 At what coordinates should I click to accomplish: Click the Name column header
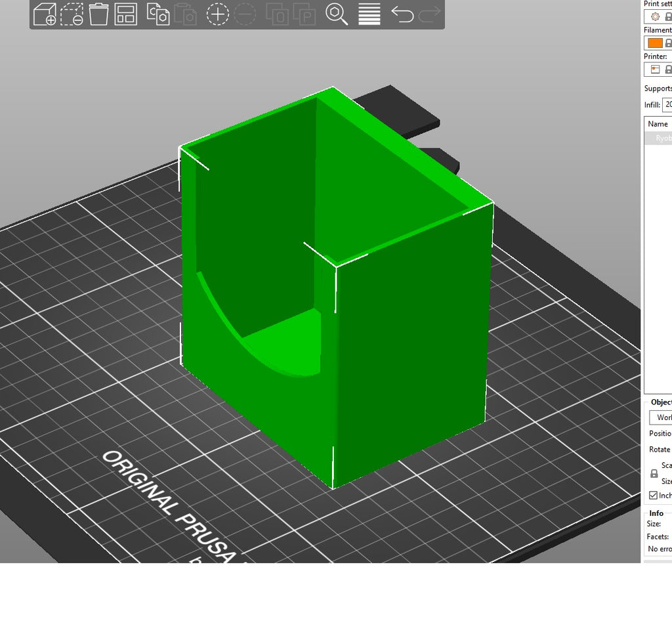(x=658, y=124)
